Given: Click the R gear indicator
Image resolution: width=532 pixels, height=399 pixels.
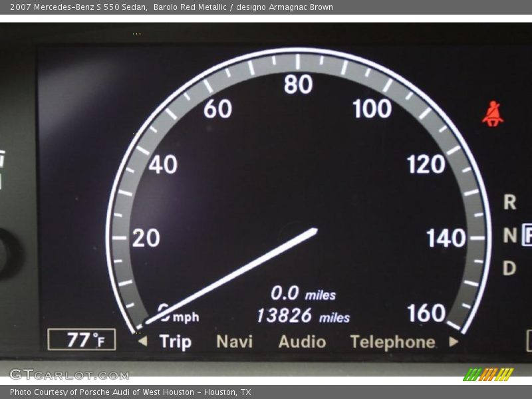Looking at the screenshot, I should point(509,202).
